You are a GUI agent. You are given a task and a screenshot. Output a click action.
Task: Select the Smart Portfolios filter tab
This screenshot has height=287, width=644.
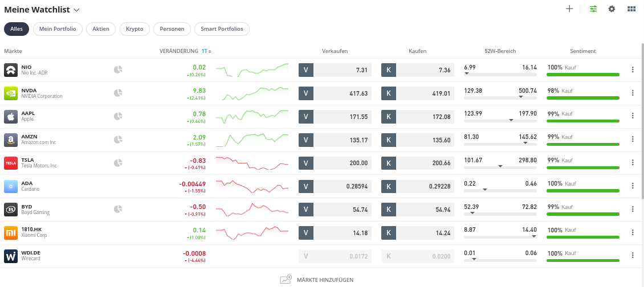[222, 29]
